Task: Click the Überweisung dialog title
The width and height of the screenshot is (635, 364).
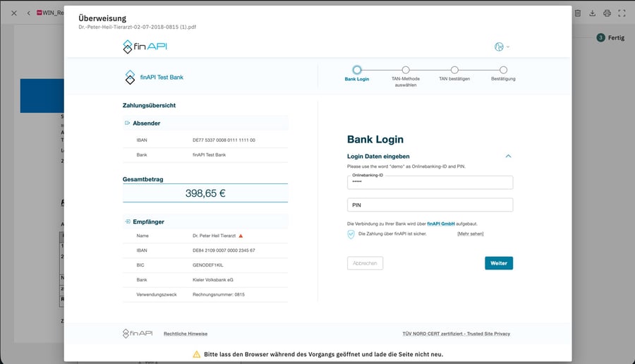Action: (102, 18)
